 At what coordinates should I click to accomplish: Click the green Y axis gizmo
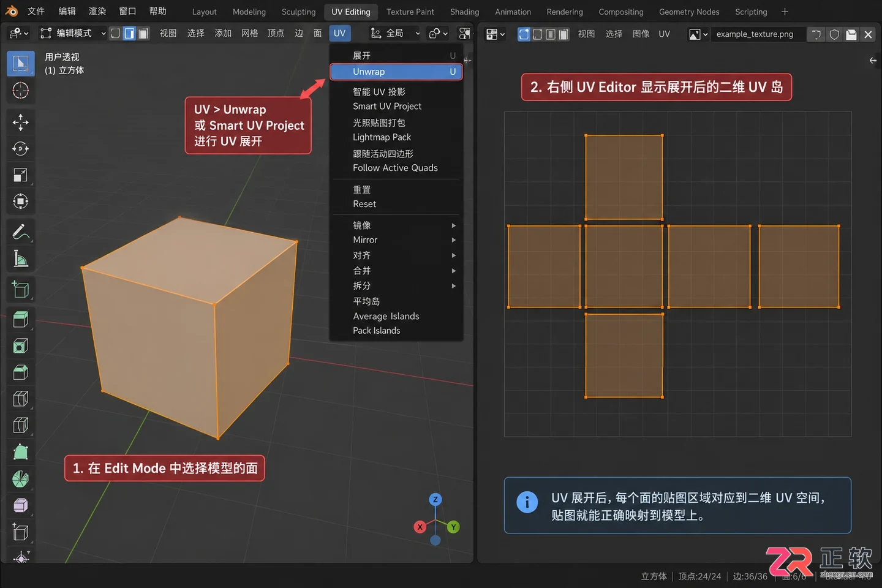(x=453, y=527)
